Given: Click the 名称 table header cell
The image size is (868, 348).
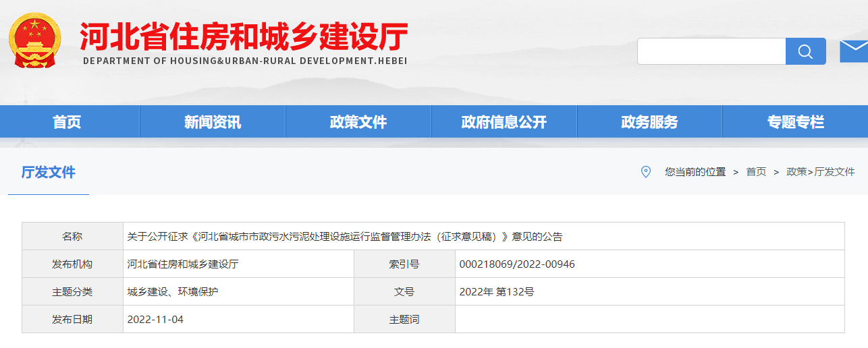Looking at the screenshot, I should click(x=72, y=237).
